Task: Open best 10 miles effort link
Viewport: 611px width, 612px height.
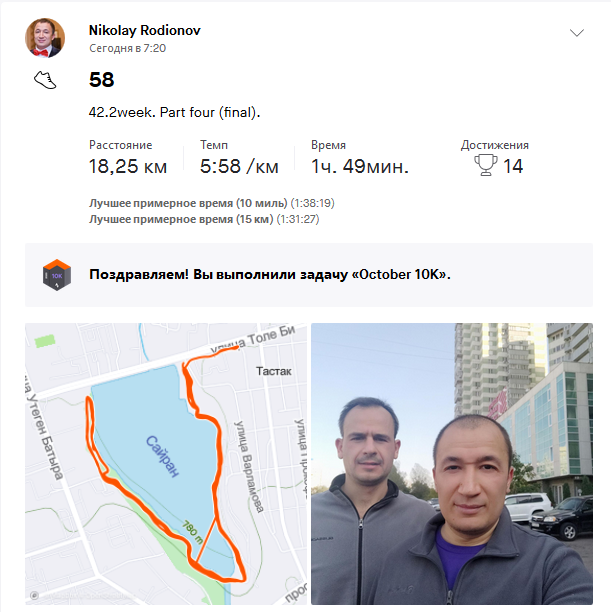Action: tap(212, 203)
